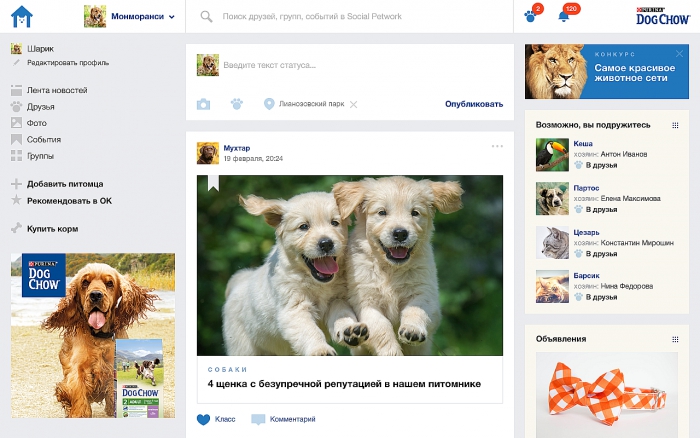The width and height of the screenshot is (700, 438).
Task: Click the Purina Dog Chow header logo
Action: [x=663, y=16]
